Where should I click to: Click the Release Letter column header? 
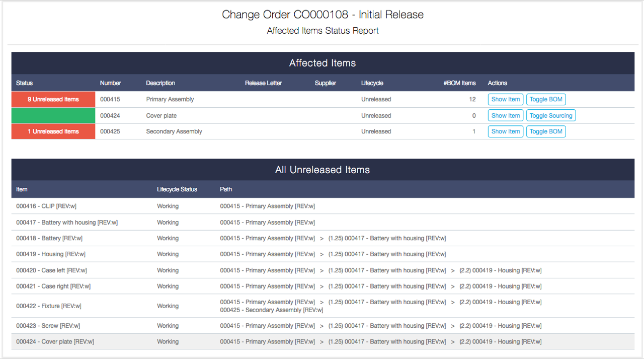point(263,83)
